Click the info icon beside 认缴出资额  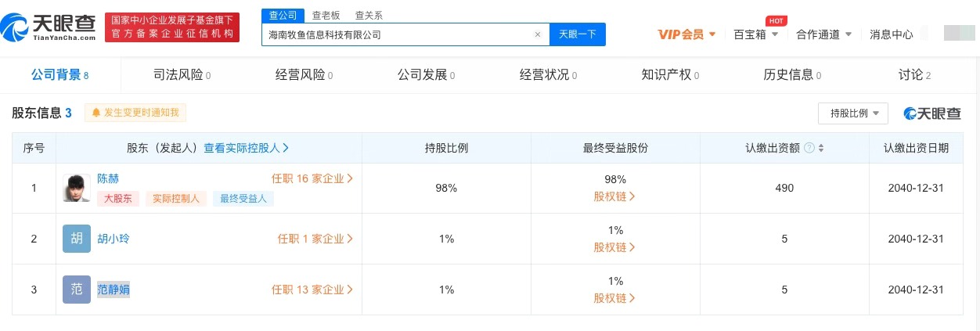point(809,148)
